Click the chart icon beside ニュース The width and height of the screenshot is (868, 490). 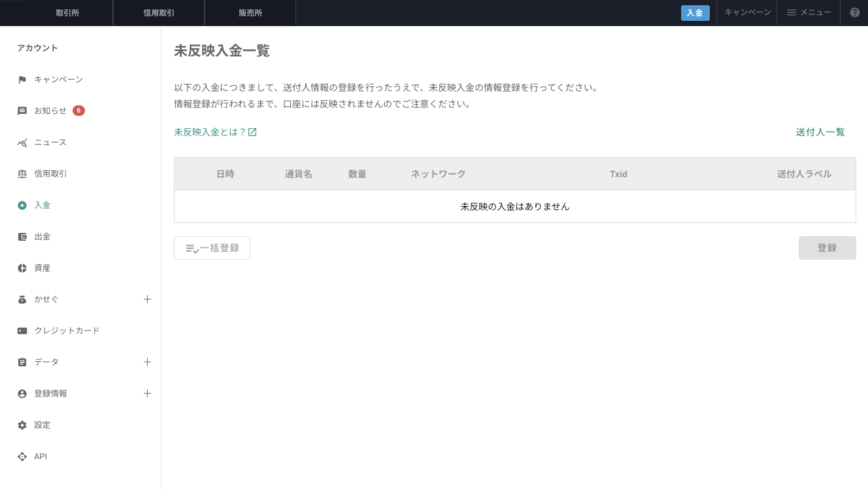click(22, 143)
